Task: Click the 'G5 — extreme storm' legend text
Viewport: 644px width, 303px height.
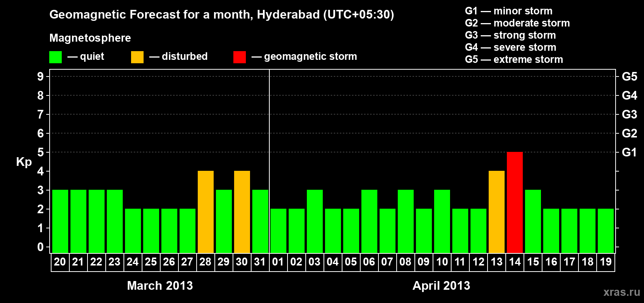Action: click(514, 59)
